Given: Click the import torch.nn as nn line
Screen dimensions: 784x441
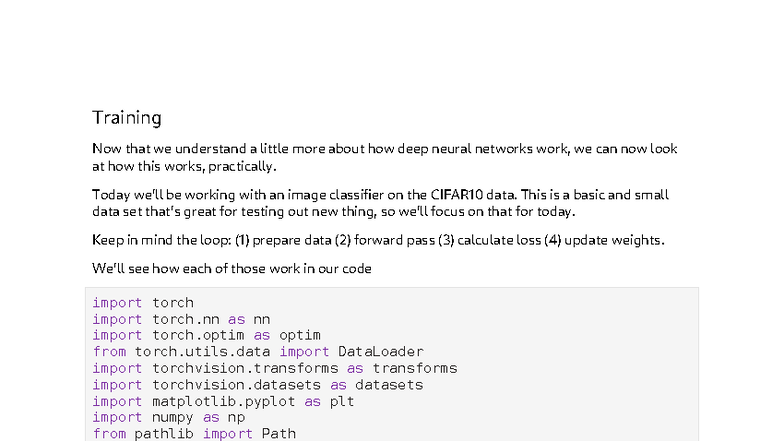Looking at the screenshot, I should (181, 319).
